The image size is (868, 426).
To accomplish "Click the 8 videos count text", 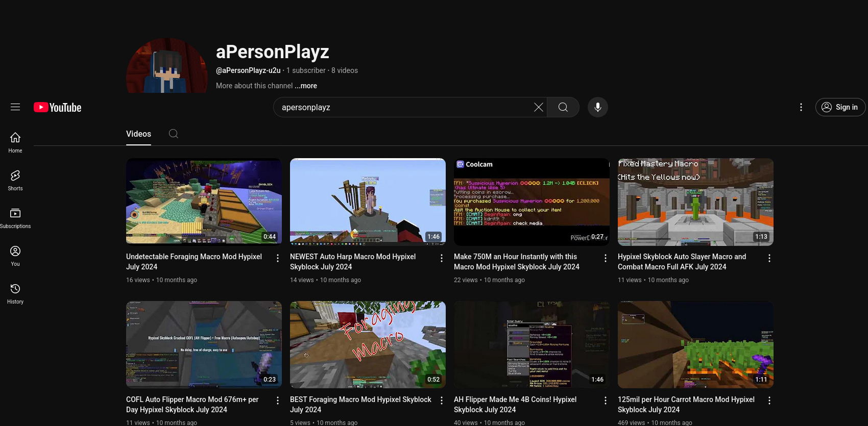I will point(345,70).
